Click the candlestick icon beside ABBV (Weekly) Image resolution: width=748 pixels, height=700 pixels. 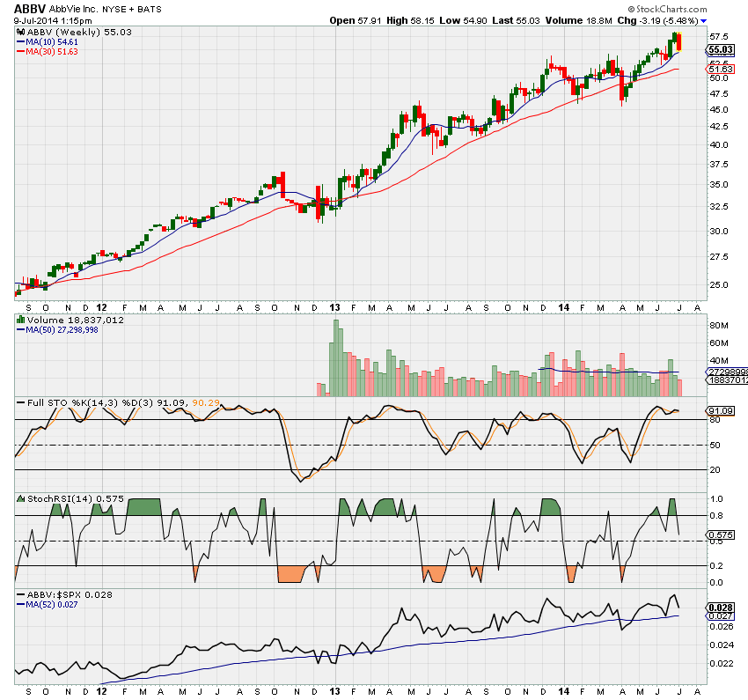[x=20, y=32]
